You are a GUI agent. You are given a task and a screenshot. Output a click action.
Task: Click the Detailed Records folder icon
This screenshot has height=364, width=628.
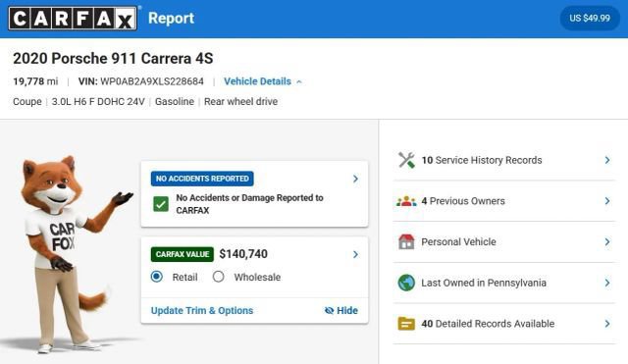(406, 324)
